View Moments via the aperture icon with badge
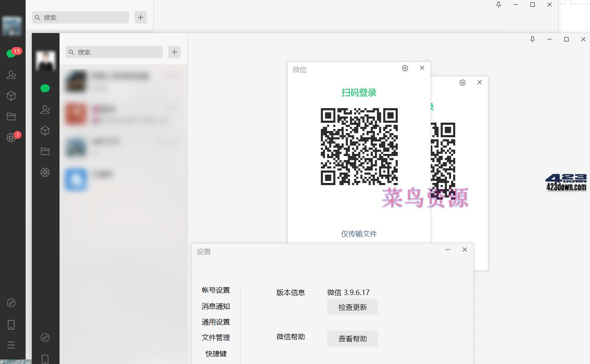The height and width of the screenshot is (364, 590). tap(11, 137)
